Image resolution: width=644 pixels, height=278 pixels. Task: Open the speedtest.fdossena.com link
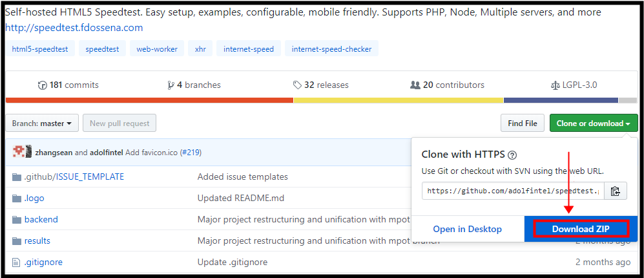coord(74,28)
